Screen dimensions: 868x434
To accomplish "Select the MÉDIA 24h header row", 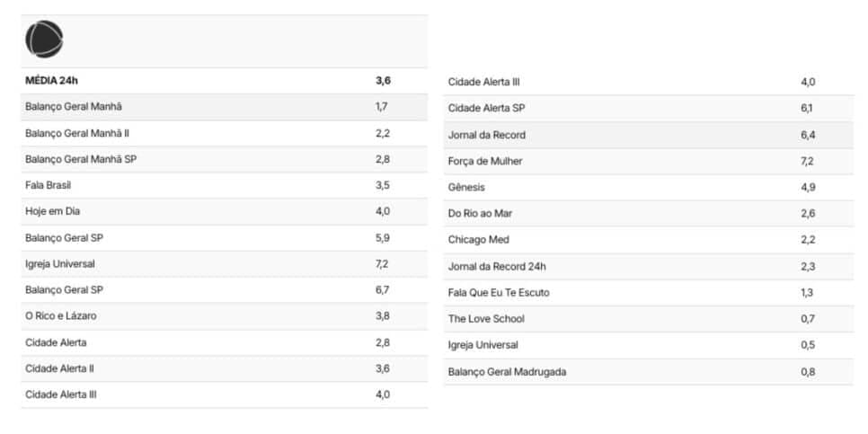I will click(225, 81).
